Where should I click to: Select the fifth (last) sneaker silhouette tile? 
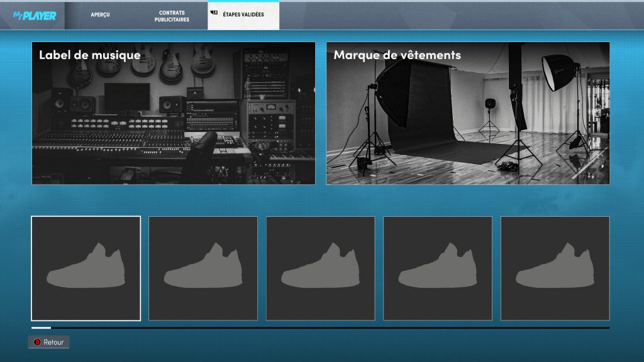coord(555,268)
